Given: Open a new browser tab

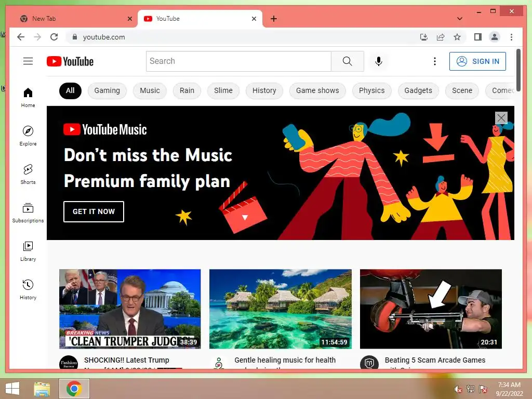Looking at the screenshot, I should [x=273, y=19].
